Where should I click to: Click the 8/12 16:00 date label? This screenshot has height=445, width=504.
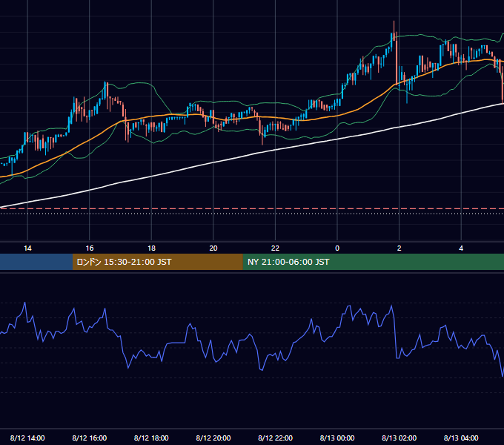(x=90, y=438)
